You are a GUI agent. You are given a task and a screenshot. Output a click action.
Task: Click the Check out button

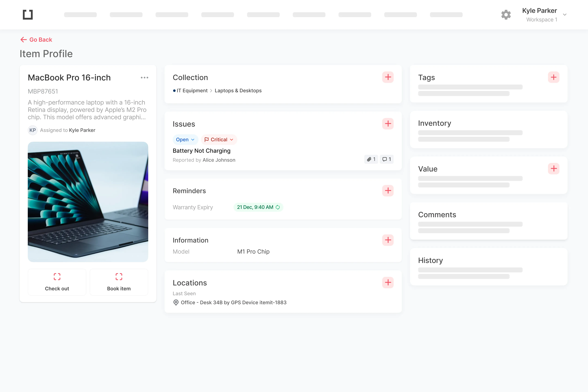point(57,282)
